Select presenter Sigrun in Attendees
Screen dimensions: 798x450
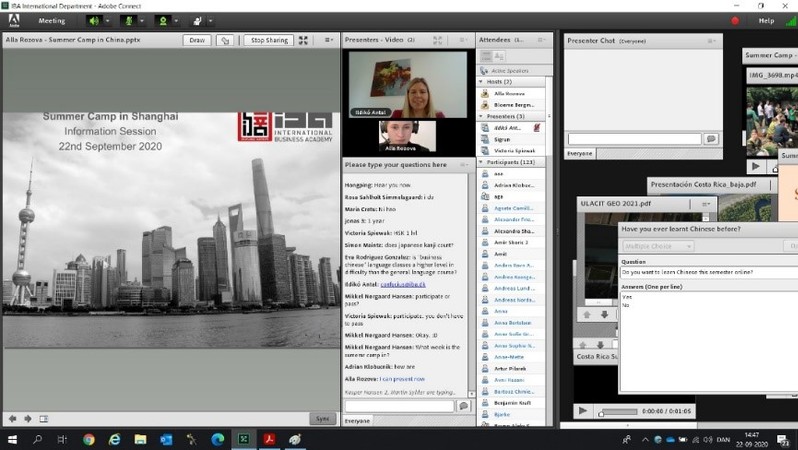510,139
